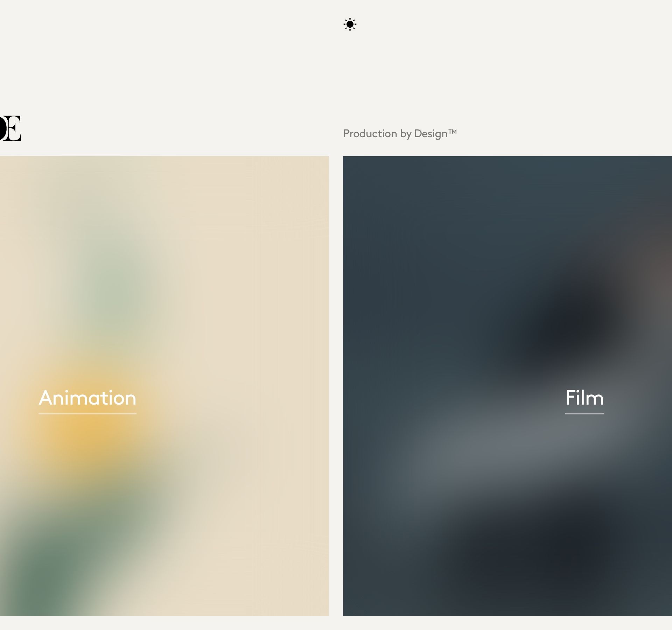Click the underline beneath Film label
The width and height of the screenshot is (672, 630).
click(584, 413)
